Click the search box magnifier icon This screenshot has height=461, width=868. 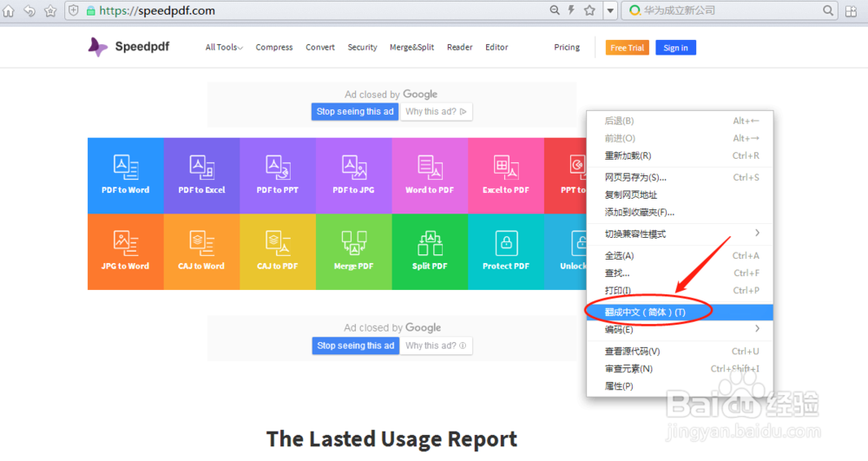click(827, 10)
